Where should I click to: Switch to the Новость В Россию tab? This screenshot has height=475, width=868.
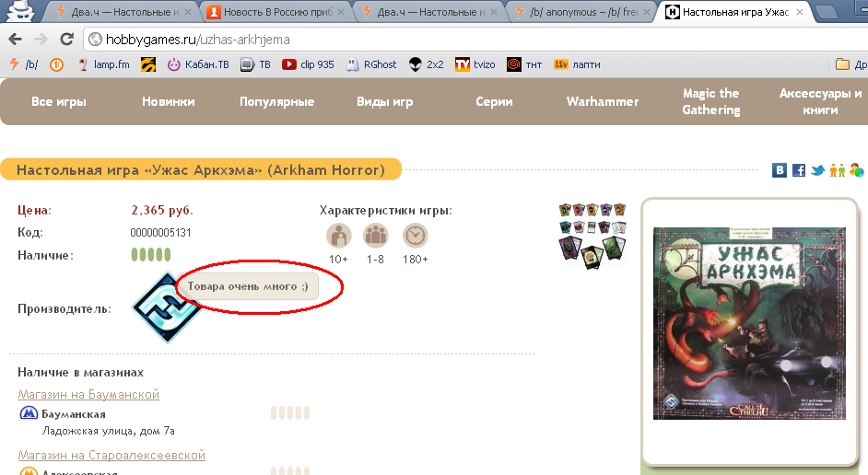(276, 12)
